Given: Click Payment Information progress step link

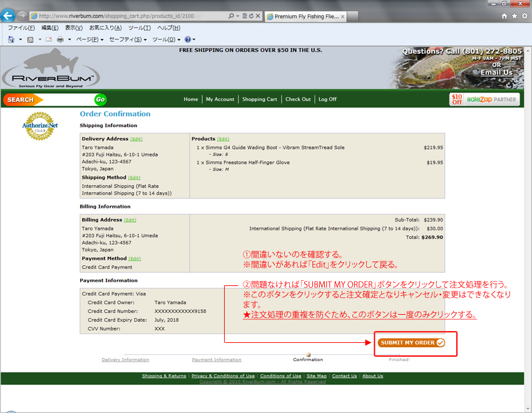Looking at the screenshot, I should pyautogui.click(x=217, y=359).
